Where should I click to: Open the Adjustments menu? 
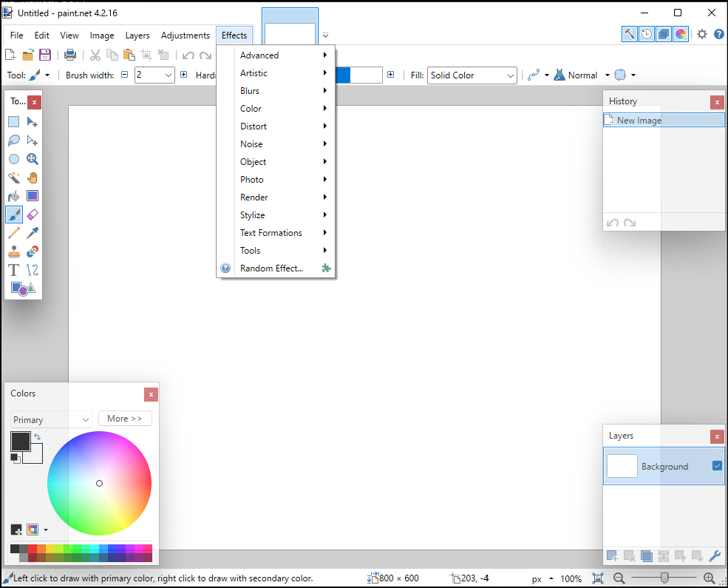tap(186, 36)
